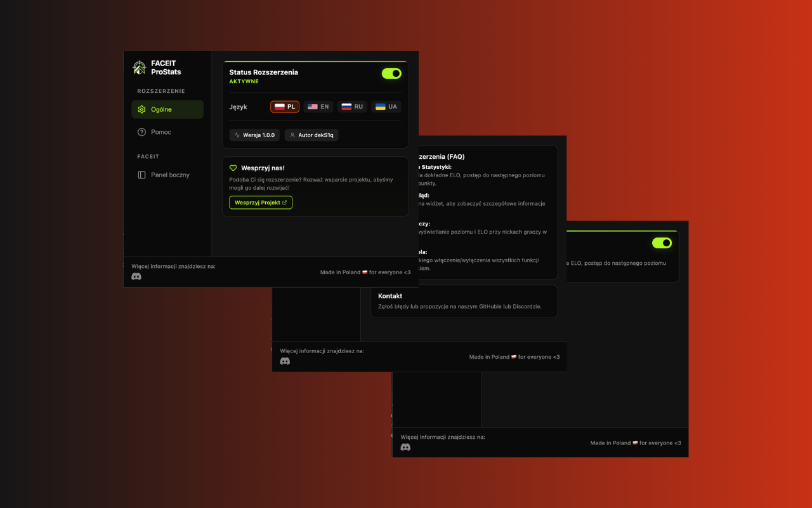Switch language to RU

point(351,106)
